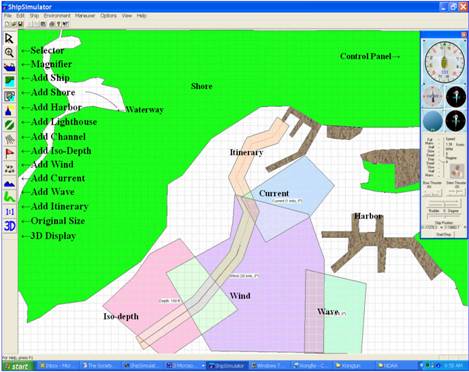Click the Start/Stop button in control panel

(x=443, y=235)
